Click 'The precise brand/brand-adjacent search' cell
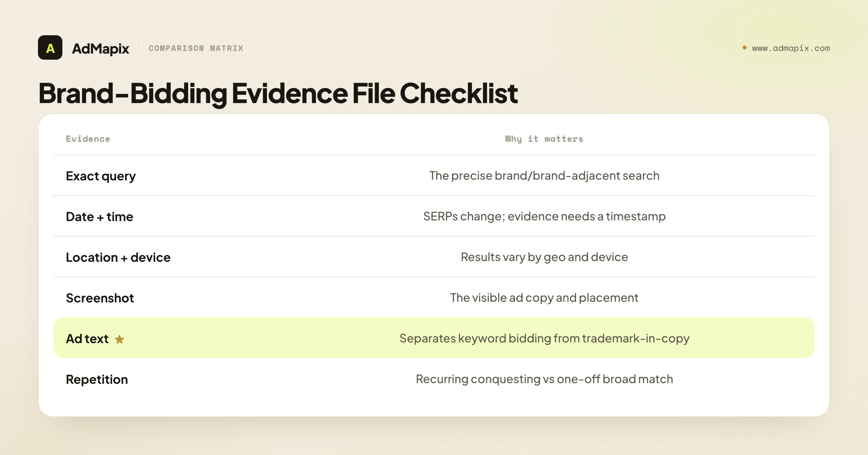 544,176
